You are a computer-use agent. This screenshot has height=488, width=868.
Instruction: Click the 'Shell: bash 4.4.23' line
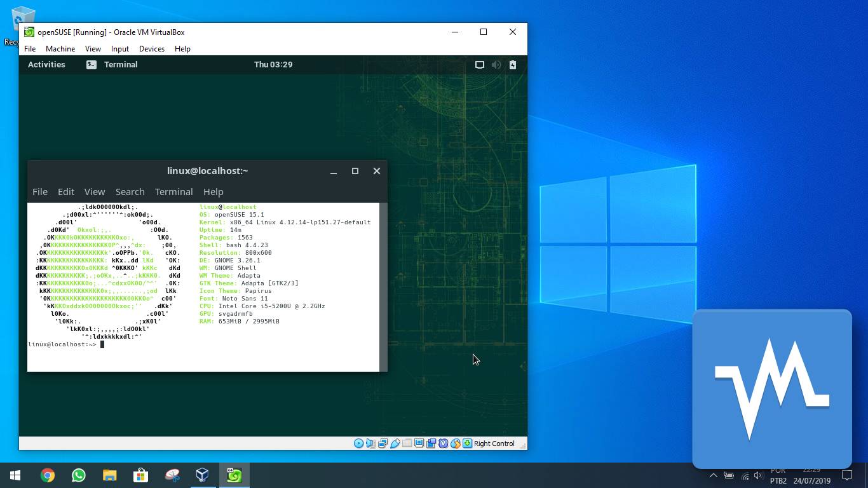pyautogui.click(x=234, y=245)
